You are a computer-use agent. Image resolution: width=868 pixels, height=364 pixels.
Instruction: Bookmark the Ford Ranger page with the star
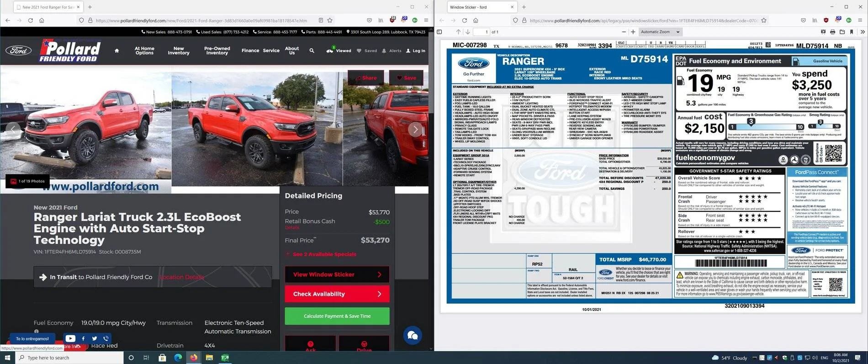tap(330, 20)
